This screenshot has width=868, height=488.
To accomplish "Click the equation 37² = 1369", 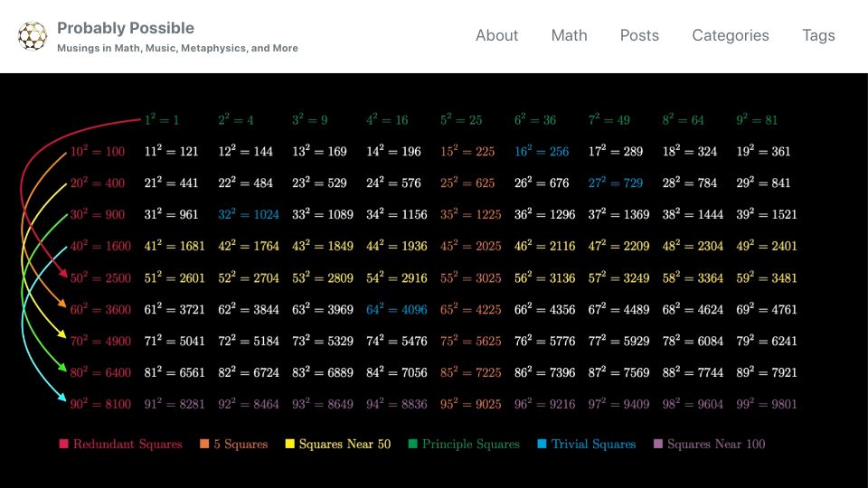I will point(618,214).
